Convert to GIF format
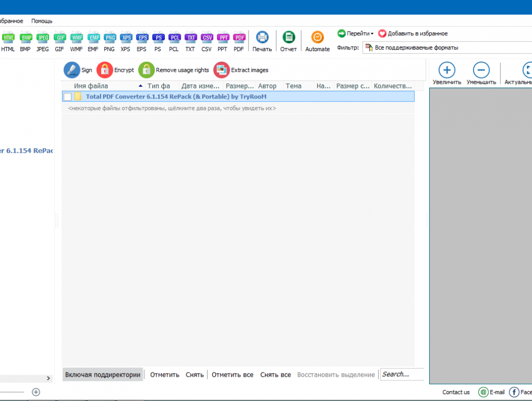The width and height of the screenshot is (532, 401). click(60, 42)
